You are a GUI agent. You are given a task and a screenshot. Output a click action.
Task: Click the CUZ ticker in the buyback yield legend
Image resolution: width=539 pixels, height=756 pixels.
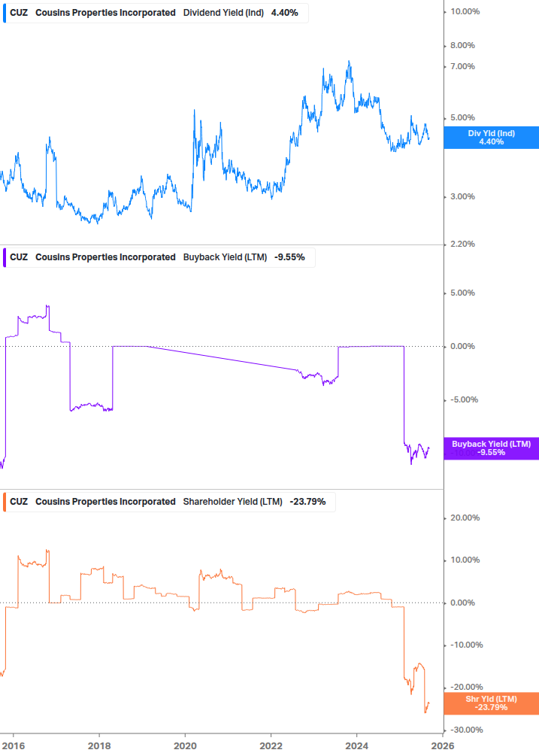[19, 257]
